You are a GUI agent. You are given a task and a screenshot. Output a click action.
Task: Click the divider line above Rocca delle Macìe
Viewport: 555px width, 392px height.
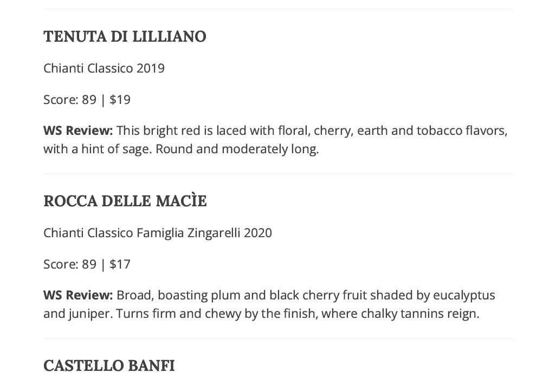tap(278, 174)
